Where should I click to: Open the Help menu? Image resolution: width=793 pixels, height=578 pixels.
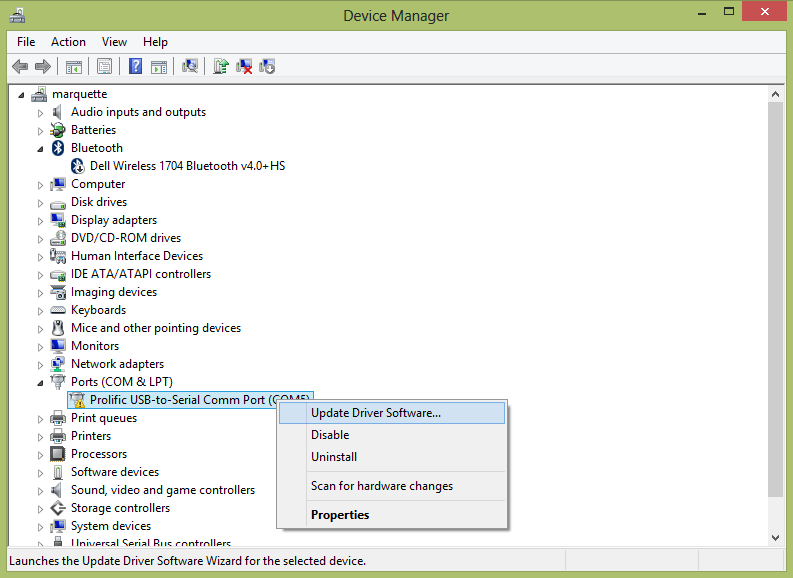(x=155, y=42)
